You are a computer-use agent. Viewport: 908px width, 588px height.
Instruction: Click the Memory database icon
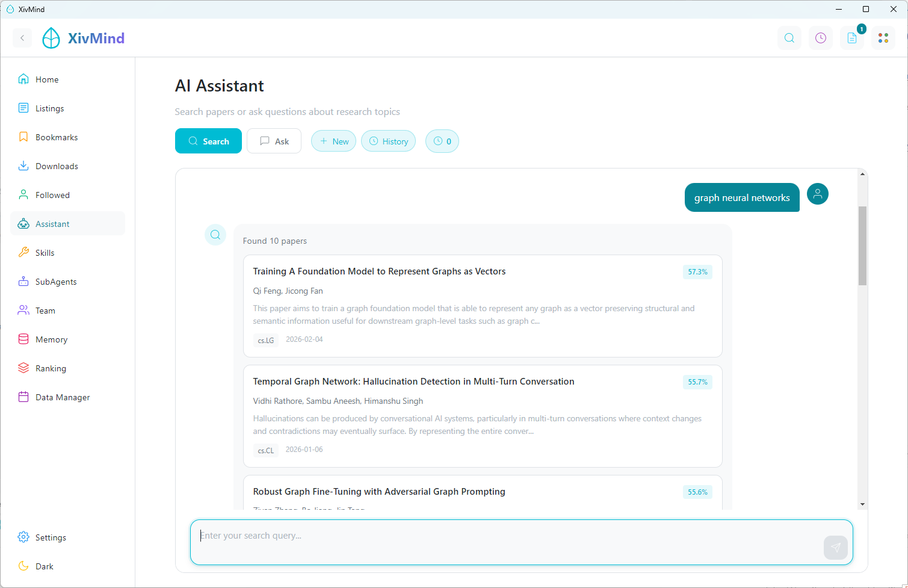click(x=23, y=339)
